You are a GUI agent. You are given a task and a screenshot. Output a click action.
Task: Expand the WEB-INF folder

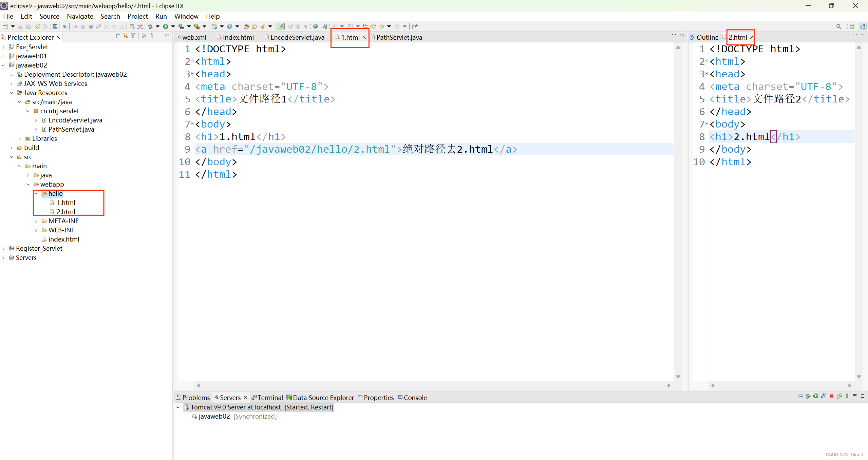[x=36, y=230]
